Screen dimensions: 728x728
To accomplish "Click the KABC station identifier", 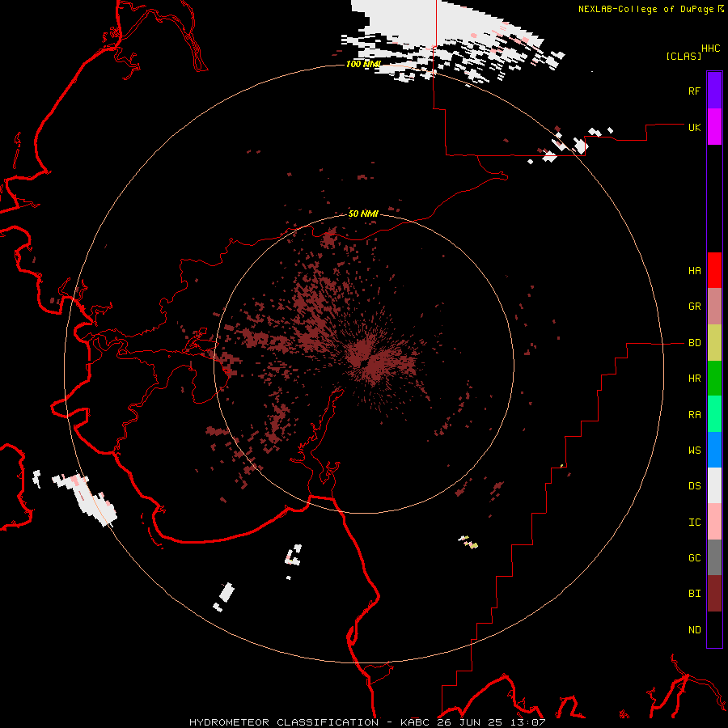I will [x=416, y=722].
